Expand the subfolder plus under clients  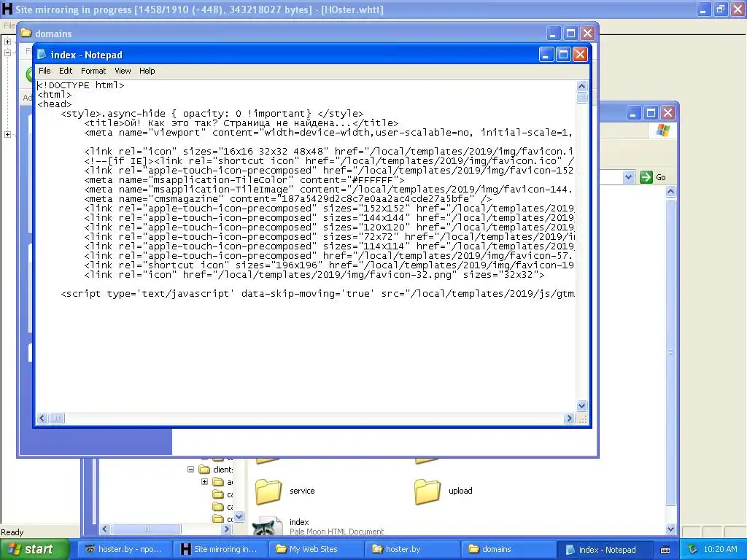click(204, 481)
